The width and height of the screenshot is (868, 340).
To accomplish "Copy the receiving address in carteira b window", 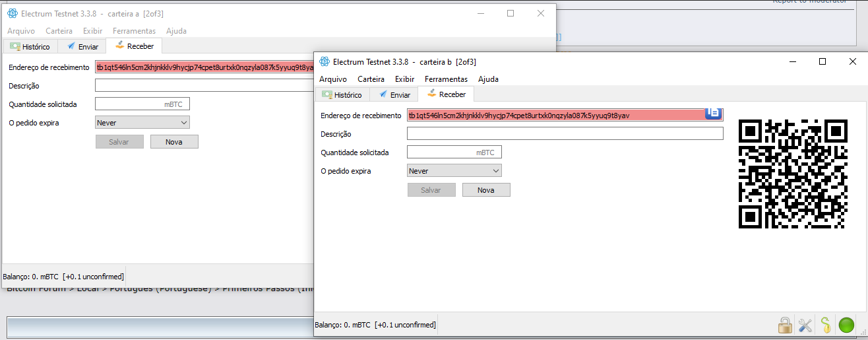I will coord(713,114).
